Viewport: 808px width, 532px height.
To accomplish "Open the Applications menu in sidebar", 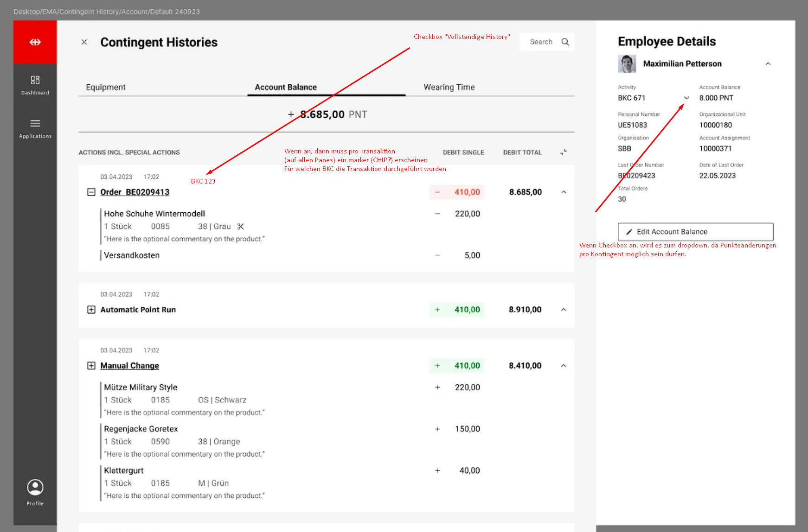I will click(35, 128).
